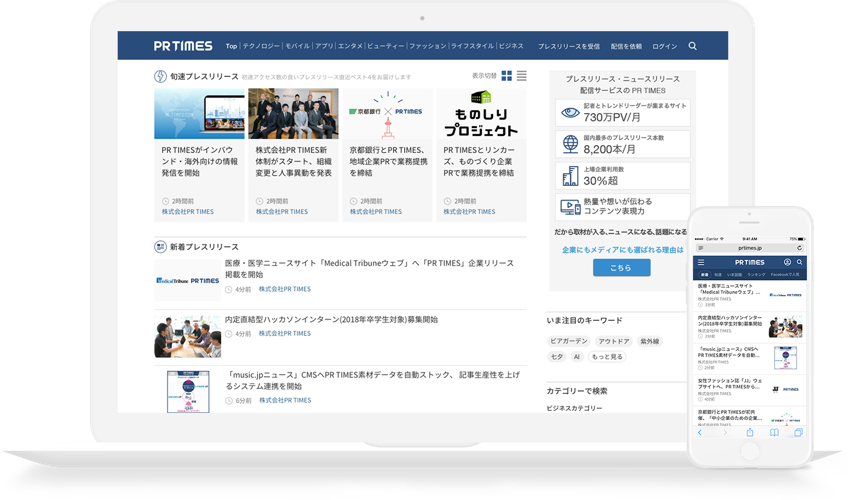Click the ログイン link
852x500 pixels.
coord(664,46)
